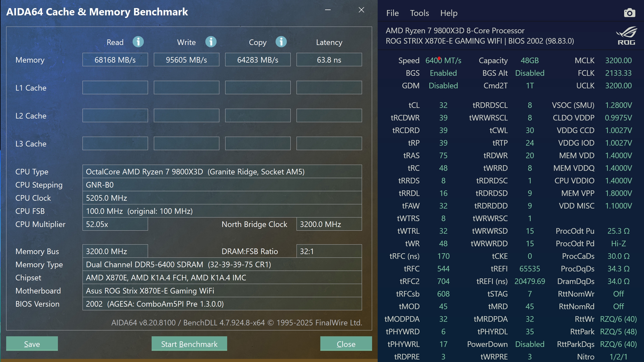The image size is (644, 362).
Task: Click the ROG logo
Action: [x=627, y=36]
